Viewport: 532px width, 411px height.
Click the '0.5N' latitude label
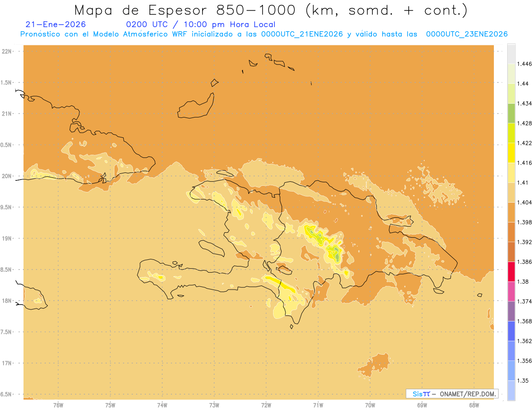pos(6,145)
